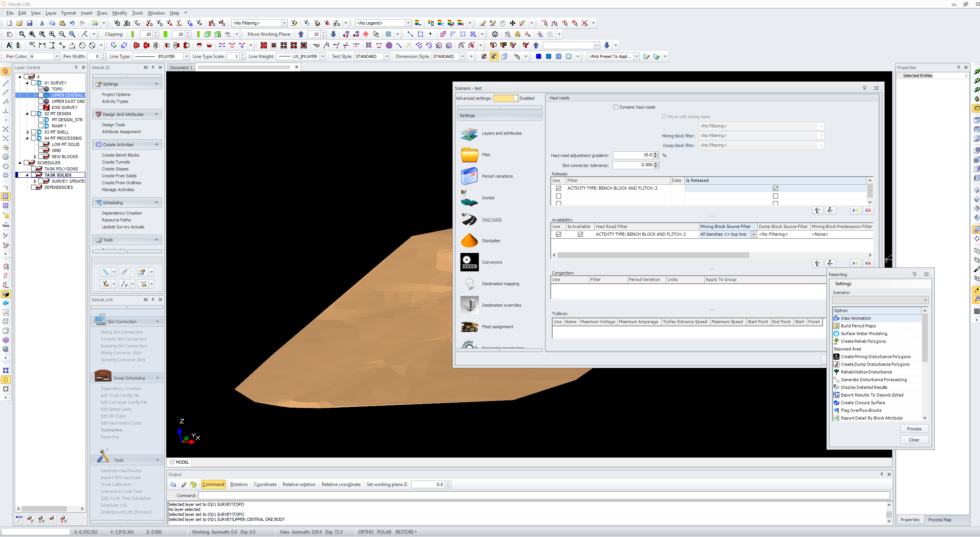Toggle TOPO layer visibility checkbox
This screenshot has width=980, height=537.
(41, 89)
